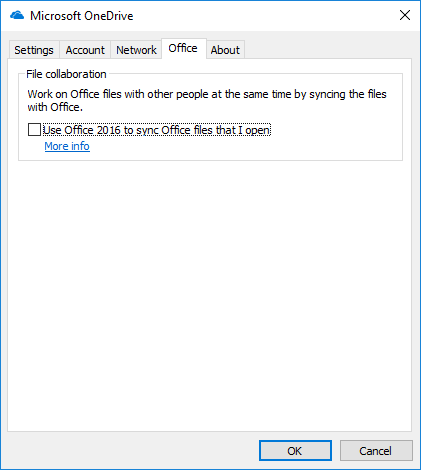
Task: Click empty tab strip area right of About
Action: coord(327,49)
